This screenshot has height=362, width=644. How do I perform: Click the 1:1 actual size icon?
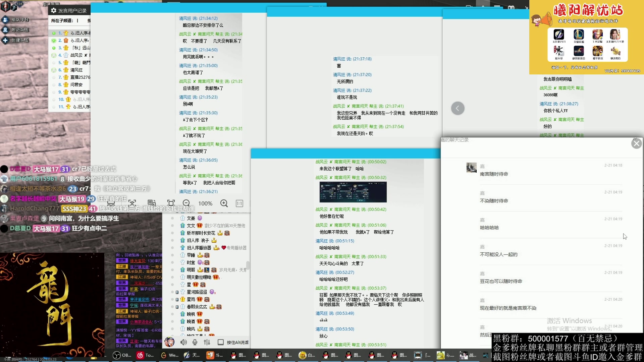[239, 203]
